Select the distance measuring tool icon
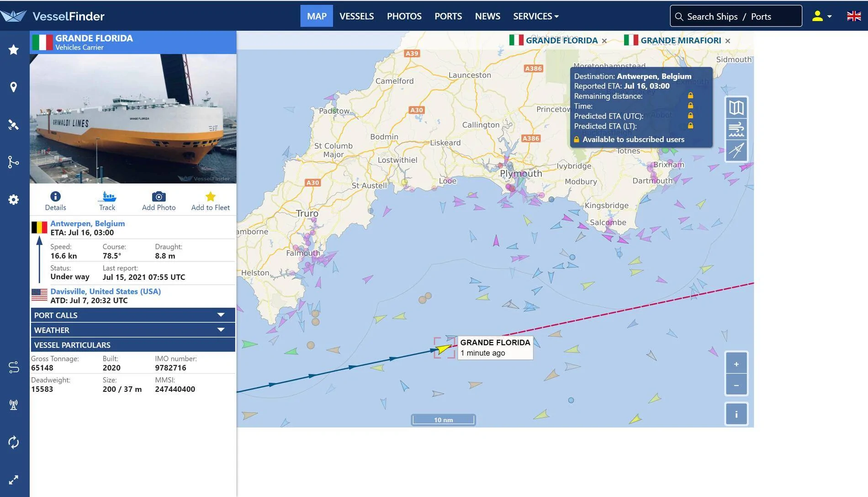The height and width of the screenshot is (497, 868). point(736,150)
